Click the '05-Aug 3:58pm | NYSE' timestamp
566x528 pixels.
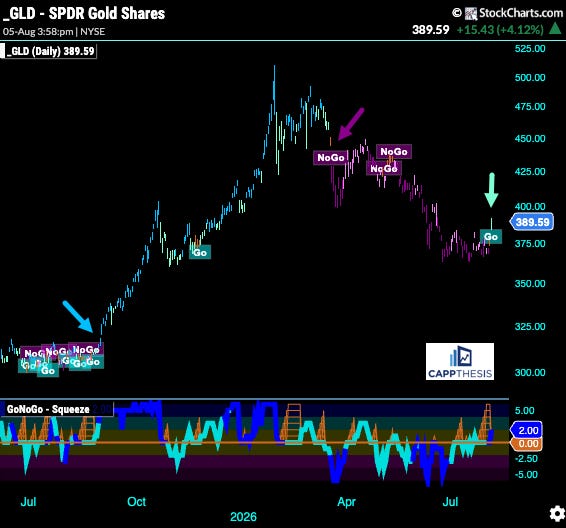click(54, 32)
